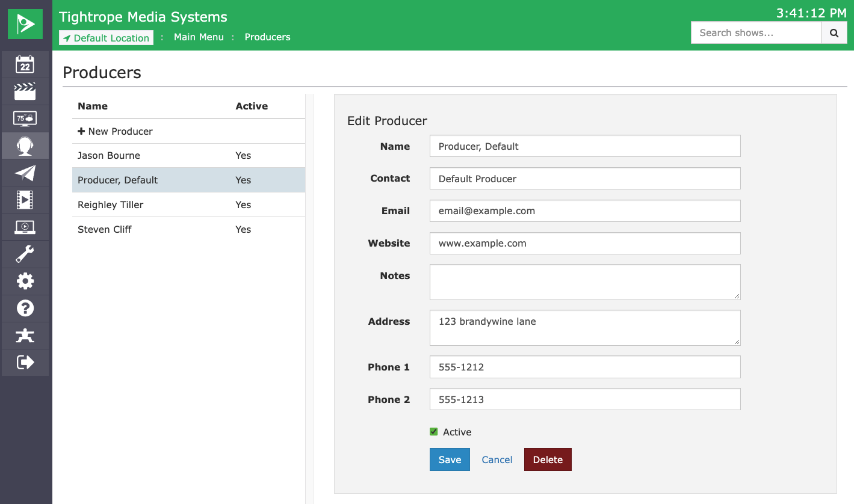The width and height of the screenshot is (854, 504).
Task: Open the Schedule calendar icon
Action: coord(25,64)
